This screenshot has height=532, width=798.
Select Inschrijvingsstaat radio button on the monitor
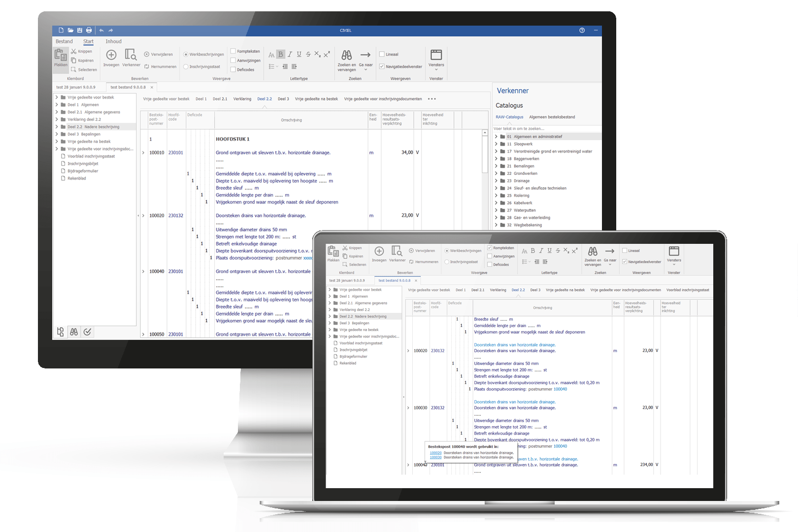tap(186, 66)
